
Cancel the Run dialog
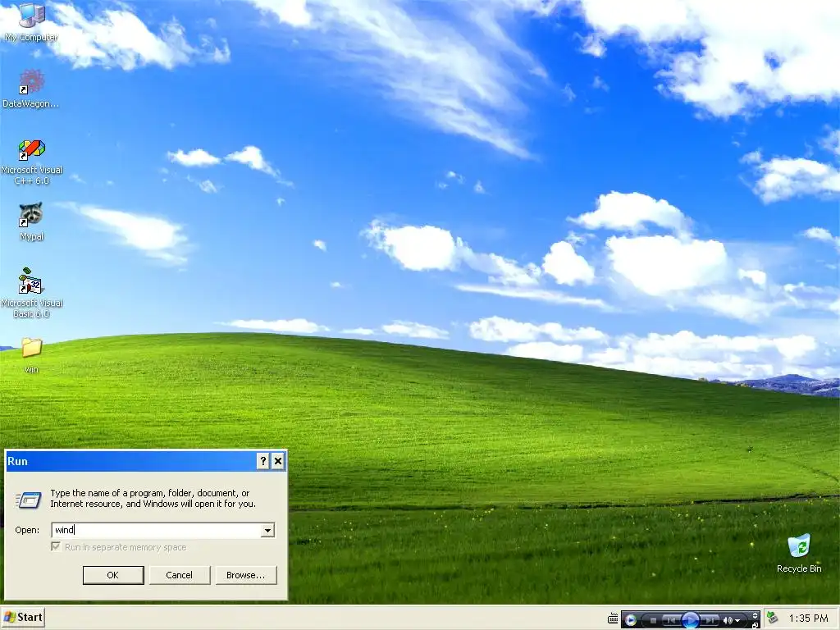point(180,575)
